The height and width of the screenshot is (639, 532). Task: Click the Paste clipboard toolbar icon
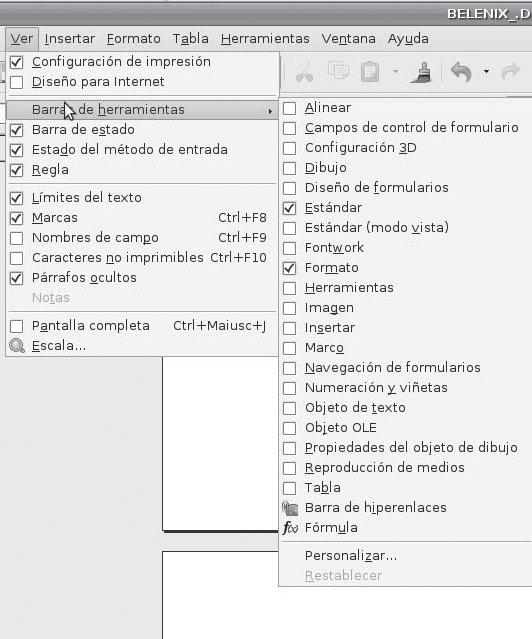370,72
